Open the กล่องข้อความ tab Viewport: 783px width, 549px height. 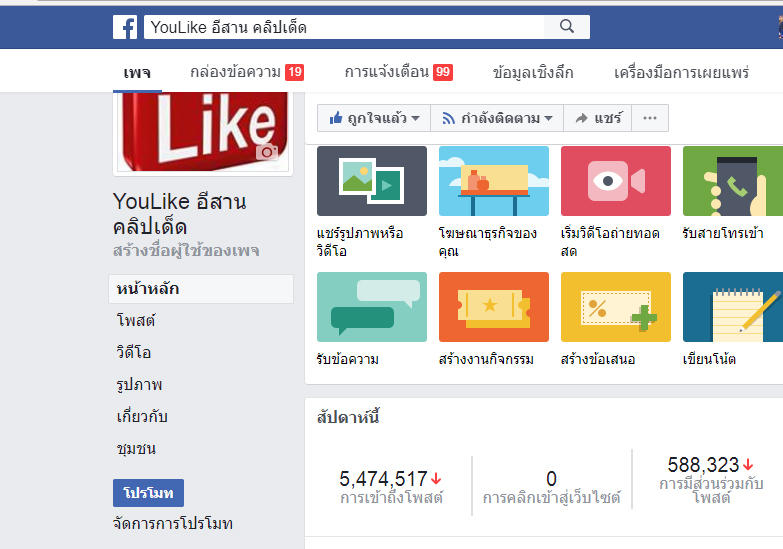point(247,72)
